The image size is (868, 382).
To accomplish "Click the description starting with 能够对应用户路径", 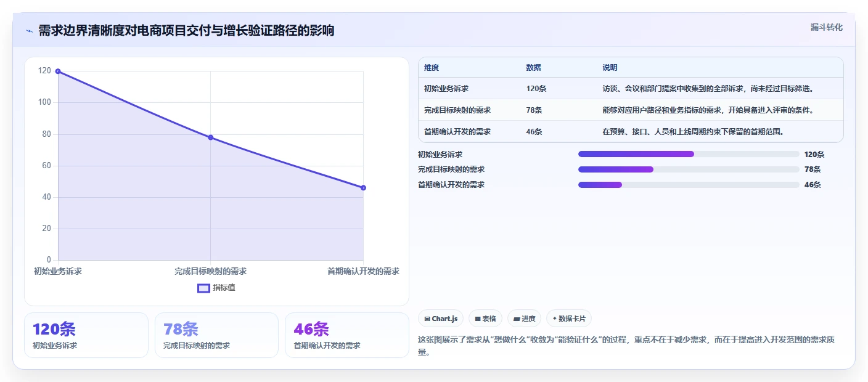I will click(x=708, y=110).
